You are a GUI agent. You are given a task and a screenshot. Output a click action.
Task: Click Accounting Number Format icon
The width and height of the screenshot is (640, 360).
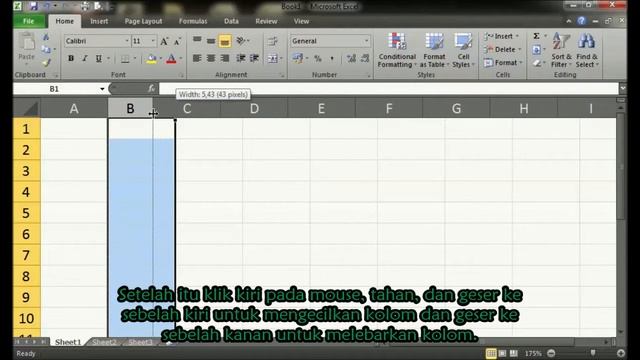[298, 59]
